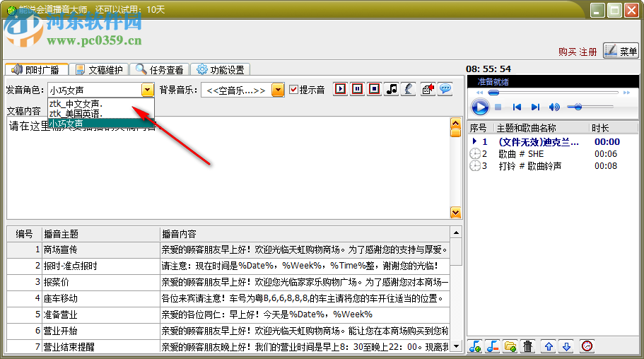Image resolution: width=644 pixels, height=359 pixels.
Task: Switch to the 即时广播 tab
Action: tap(36, 70)
